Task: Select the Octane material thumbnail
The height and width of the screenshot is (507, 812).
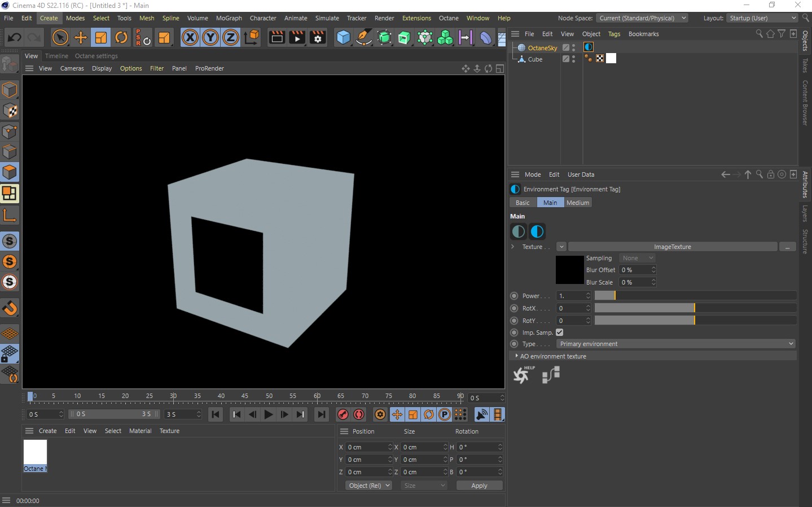Action: click(35, 452)
